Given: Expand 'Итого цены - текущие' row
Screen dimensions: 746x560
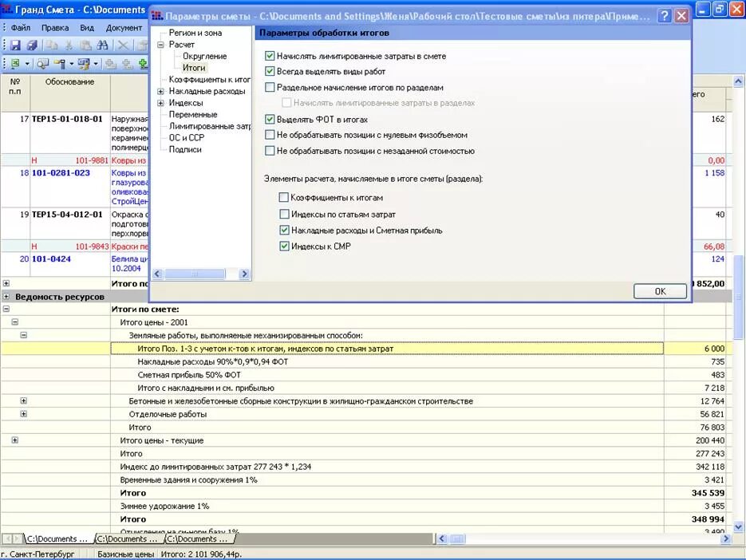Looking at the screenshot, I should [14, 440].
